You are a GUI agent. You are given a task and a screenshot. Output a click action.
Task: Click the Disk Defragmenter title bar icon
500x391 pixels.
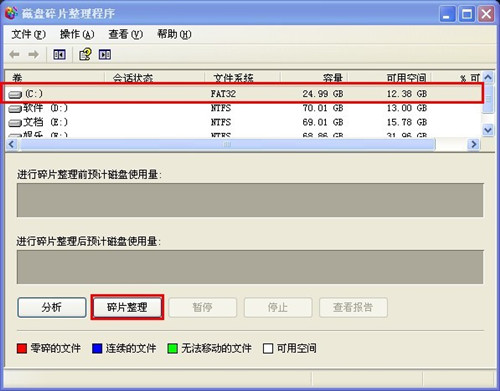[11, 13]
